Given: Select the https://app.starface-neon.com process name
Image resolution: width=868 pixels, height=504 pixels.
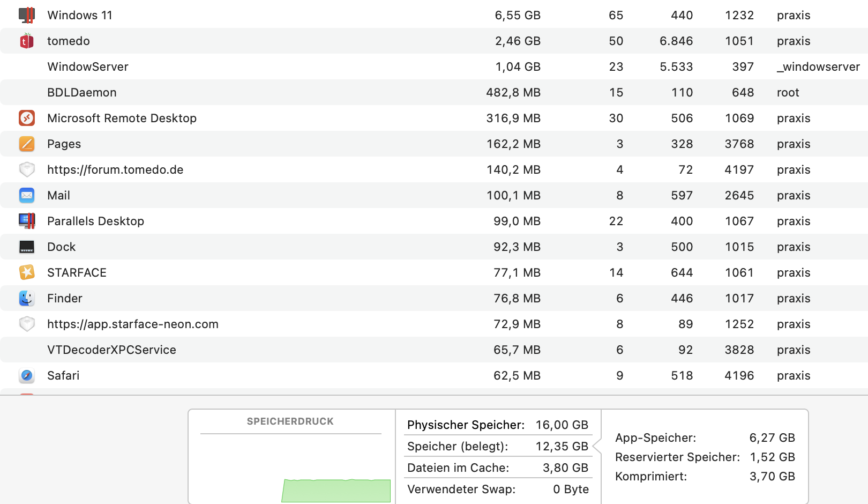Looking at the screenshot, I should 133,324.
